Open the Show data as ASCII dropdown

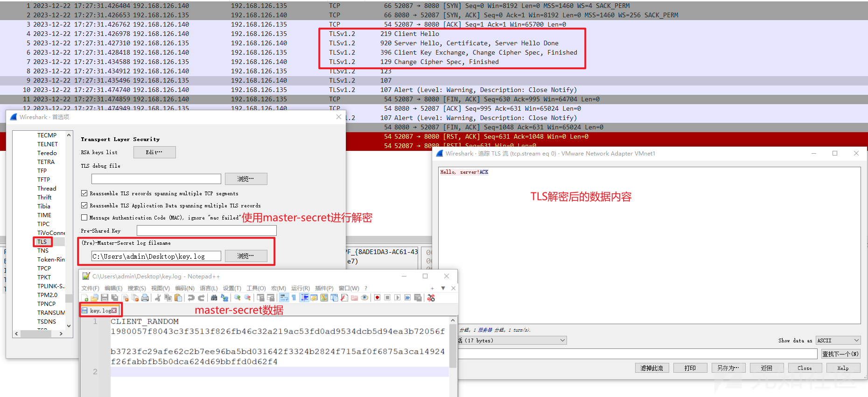pos(838,340)
